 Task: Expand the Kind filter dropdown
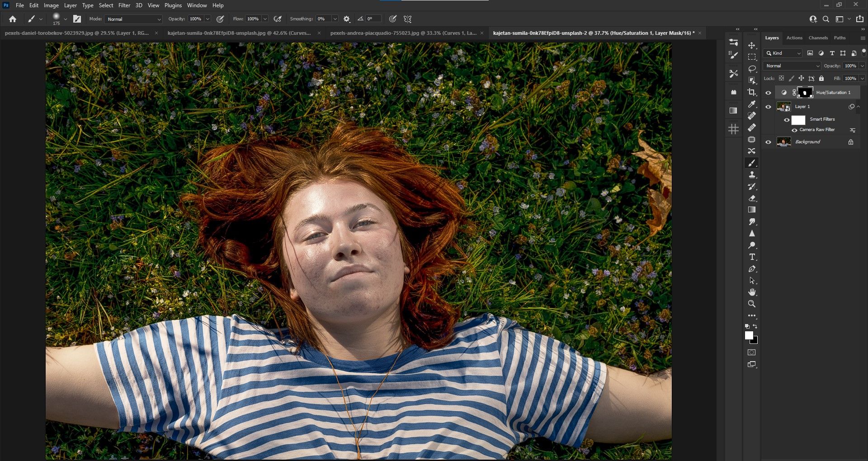[783, 53]
